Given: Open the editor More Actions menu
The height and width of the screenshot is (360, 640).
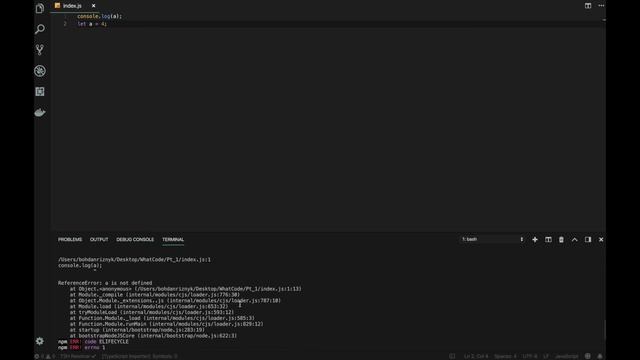Looking at the screenshot, I should point(601,6).
